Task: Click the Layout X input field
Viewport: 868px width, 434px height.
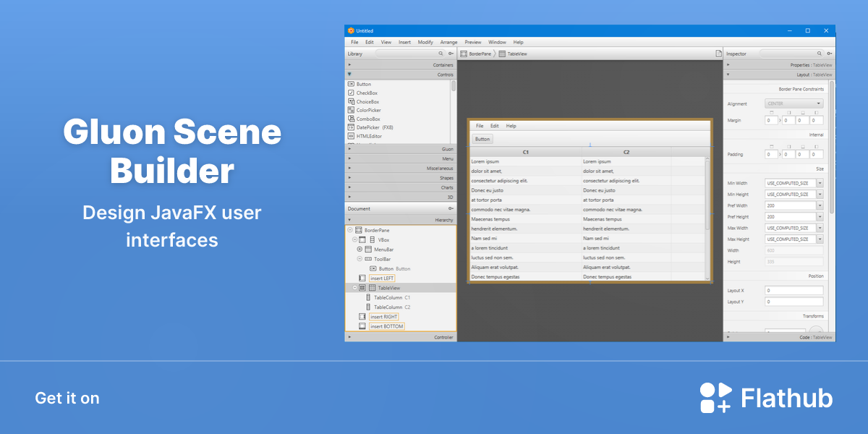Action: 794,290
